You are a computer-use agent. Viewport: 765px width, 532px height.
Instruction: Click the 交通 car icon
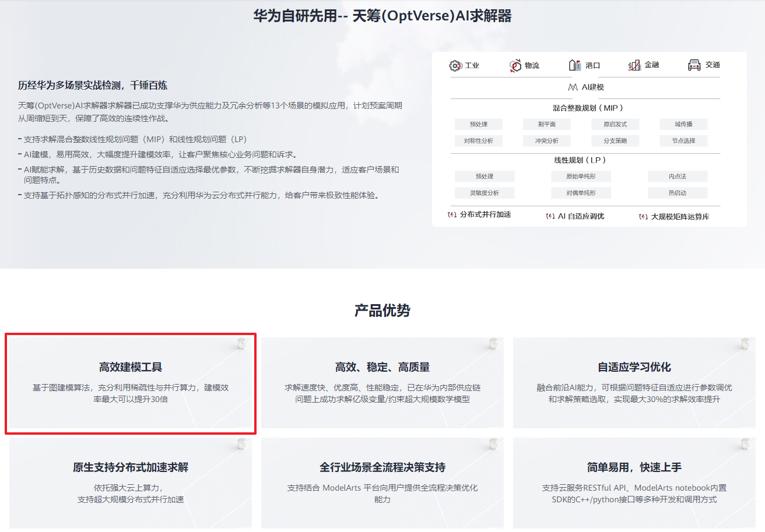[694, 65]
